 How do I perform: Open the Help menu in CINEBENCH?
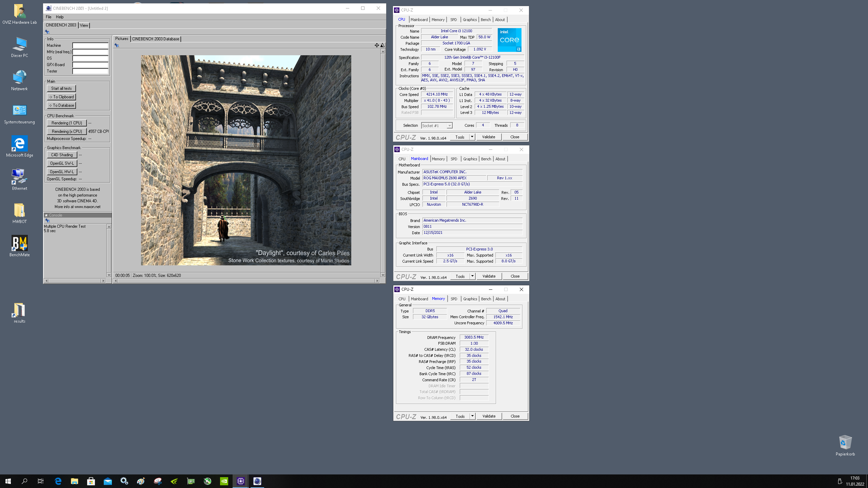60,17
